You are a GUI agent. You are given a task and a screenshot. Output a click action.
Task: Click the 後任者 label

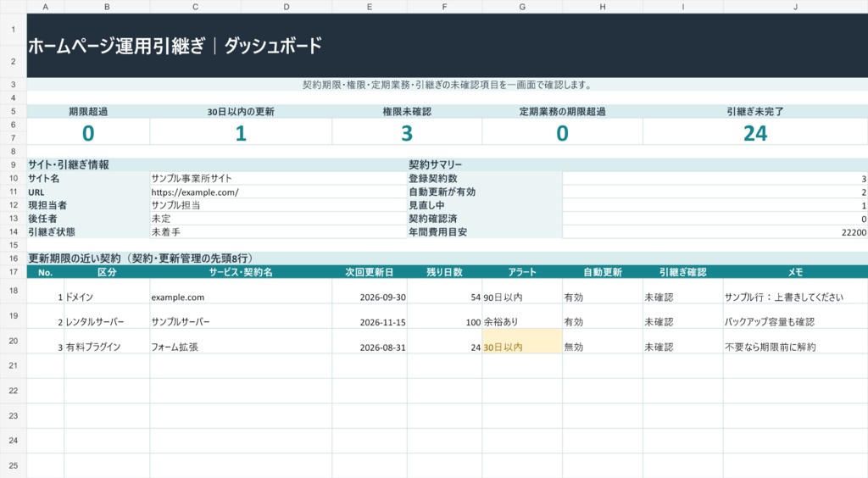point(42,219)
